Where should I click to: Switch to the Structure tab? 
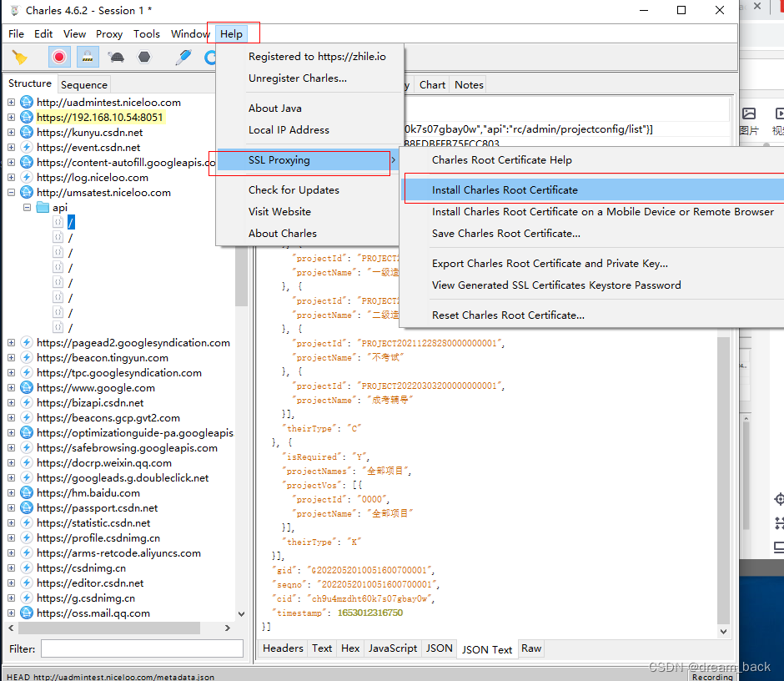tap(30, 83)
